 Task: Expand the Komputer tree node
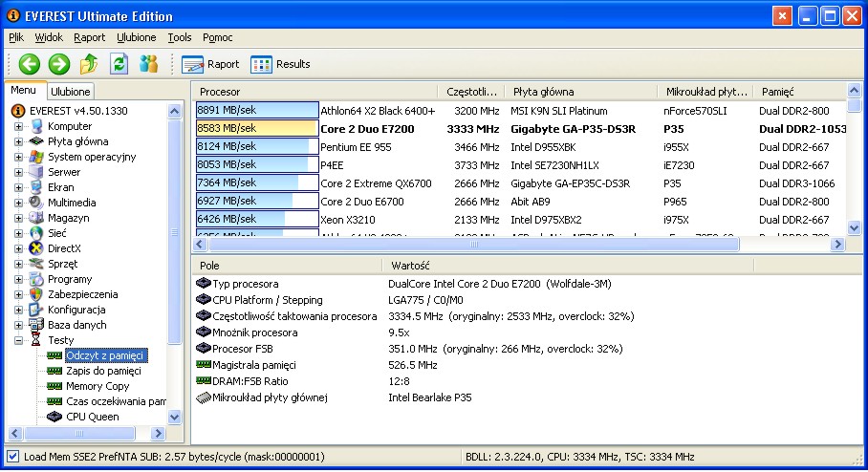coord(19,126)
